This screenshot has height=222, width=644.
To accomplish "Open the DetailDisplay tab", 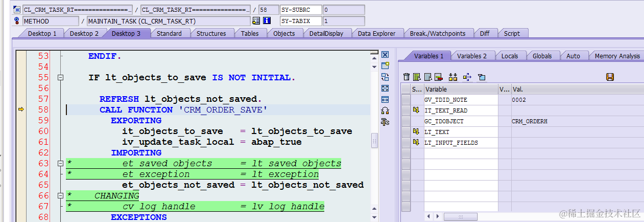I will (326, 33).
